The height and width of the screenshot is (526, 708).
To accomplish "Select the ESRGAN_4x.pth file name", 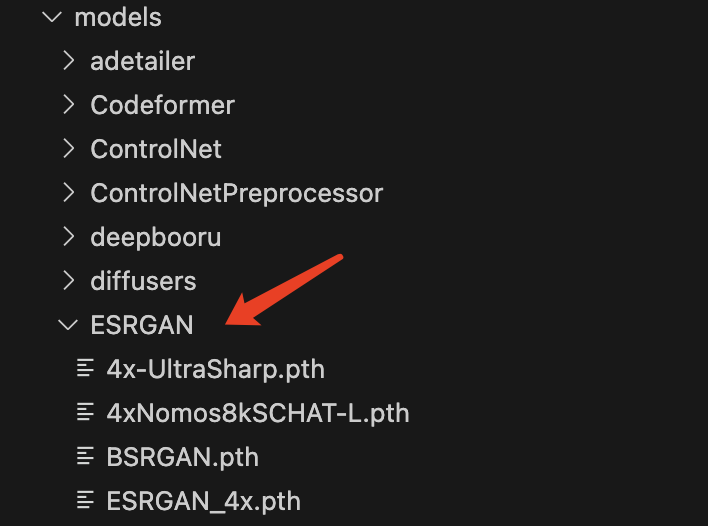I will (203, 501).
